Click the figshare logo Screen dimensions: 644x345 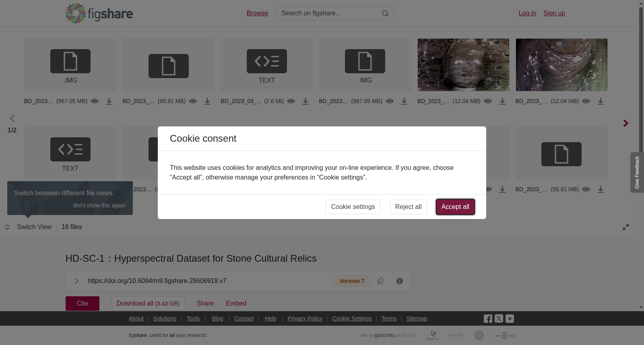pyautogui.click(x=99, y=13)
